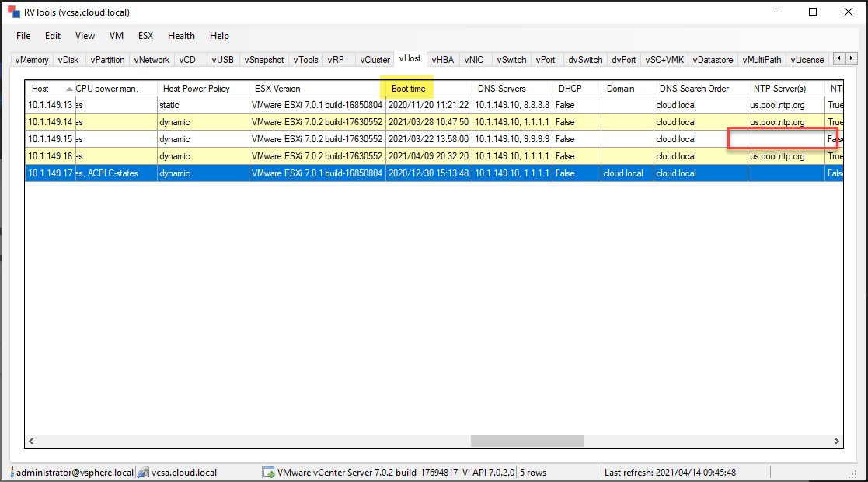
Task: Switch to the vTools tab
Action: (305, 60)
